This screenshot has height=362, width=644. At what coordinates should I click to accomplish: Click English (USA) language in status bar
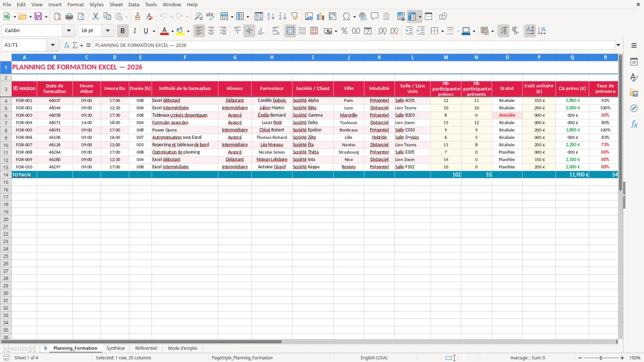(374, 358)
